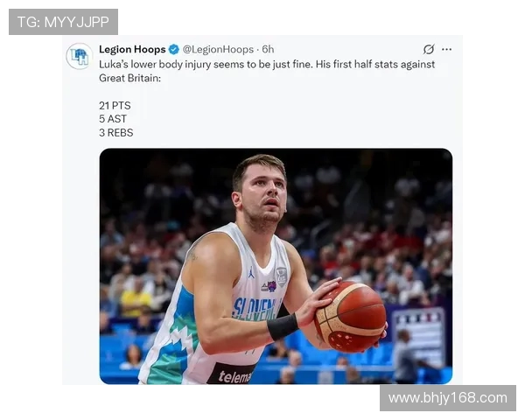
Task: Select the 5 AST stat line
Action: coord(113,119)
